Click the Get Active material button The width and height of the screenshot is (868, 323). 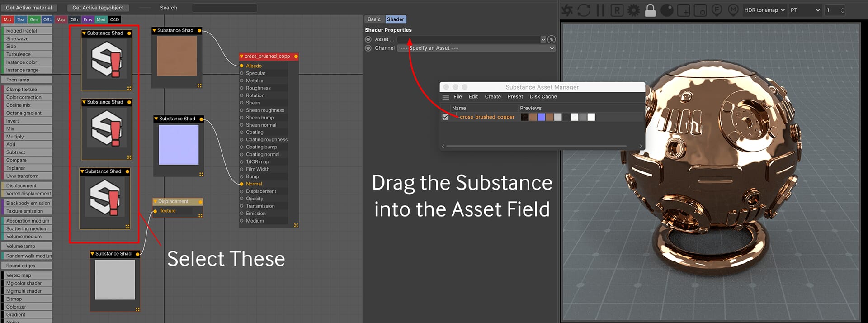[x=29, y=8]
